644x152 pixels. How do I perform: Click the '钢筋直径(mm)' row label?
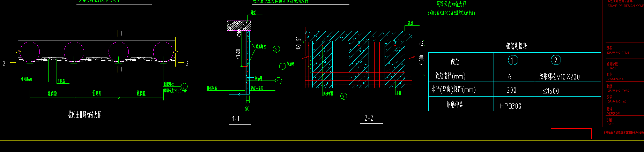click(450, 76)
